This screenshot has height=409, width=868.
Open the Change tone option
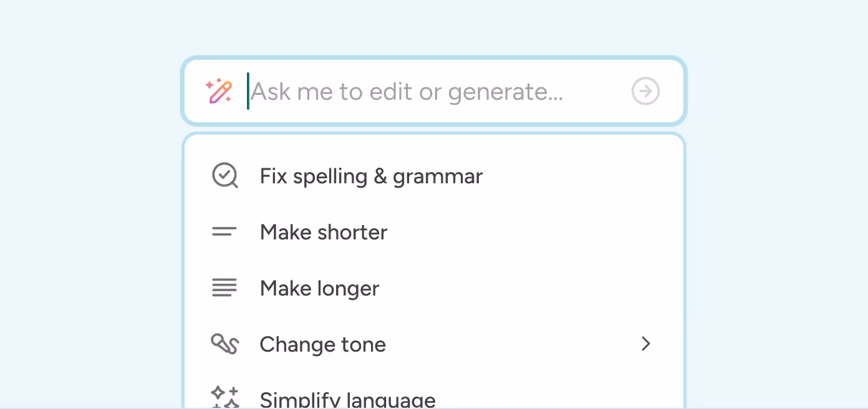pyautogui.click(x=434, y=344)
